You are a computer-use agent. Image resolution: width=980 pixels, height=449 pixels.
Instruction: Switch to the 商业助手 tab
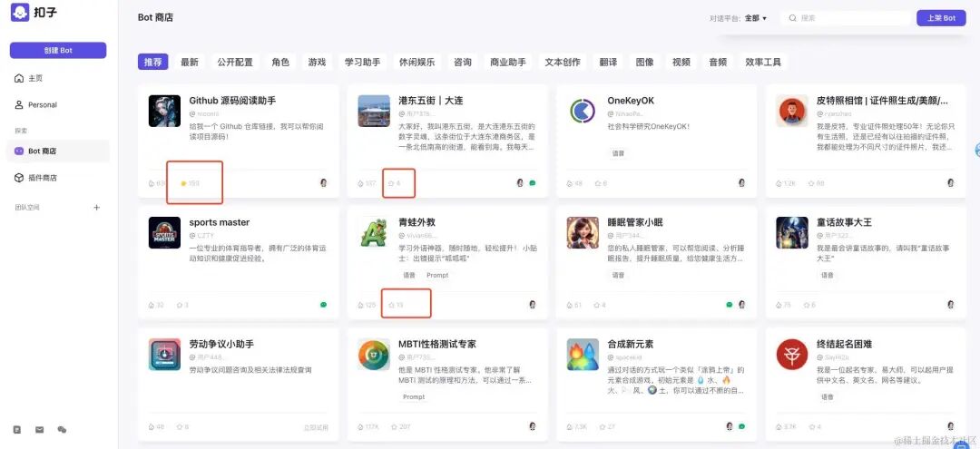pyautogui.click(x=508, y=62)
